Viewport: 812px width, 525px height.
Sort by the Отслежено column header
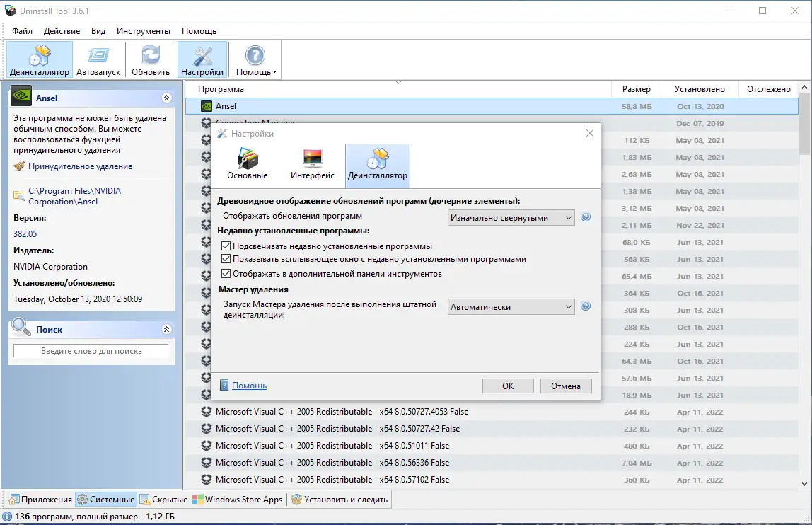tap(768, 89)
